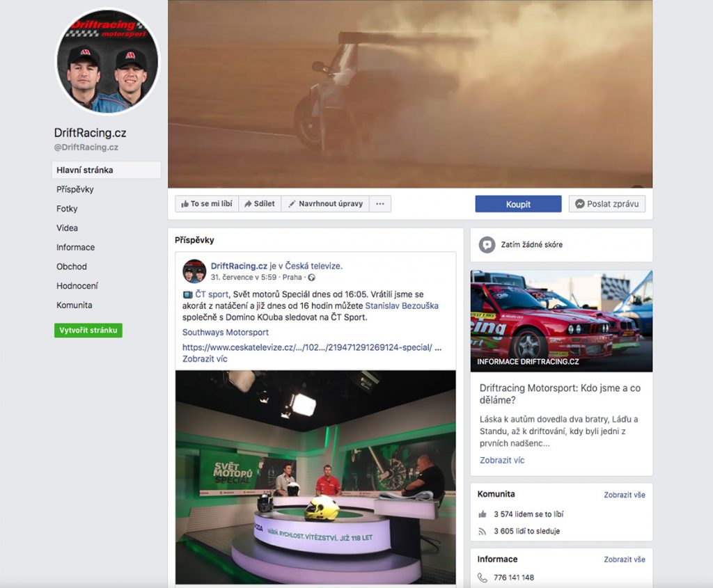Click the post timestamp 31. července v 5:59
The height and width of the screenshot is (588, 713).
(243, 277)
